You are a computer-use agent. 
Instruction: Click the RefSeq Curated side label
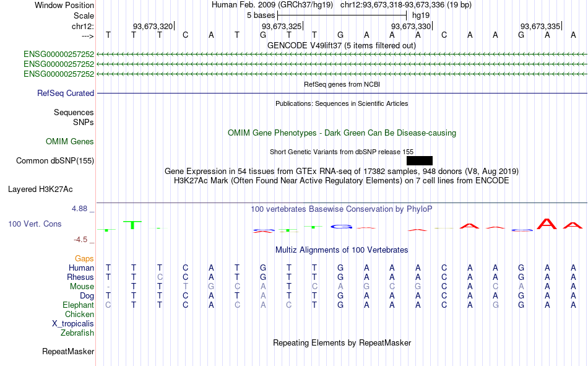click(x=66, y=93)
